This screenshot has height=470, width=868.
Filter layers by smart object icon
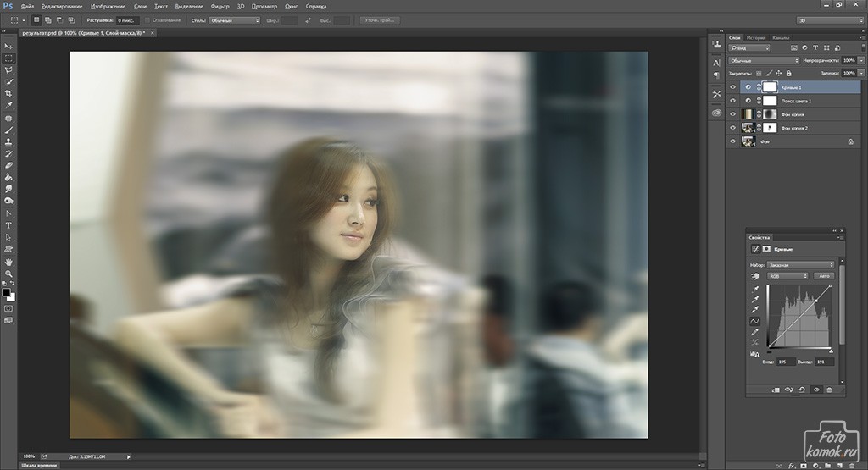837,47
